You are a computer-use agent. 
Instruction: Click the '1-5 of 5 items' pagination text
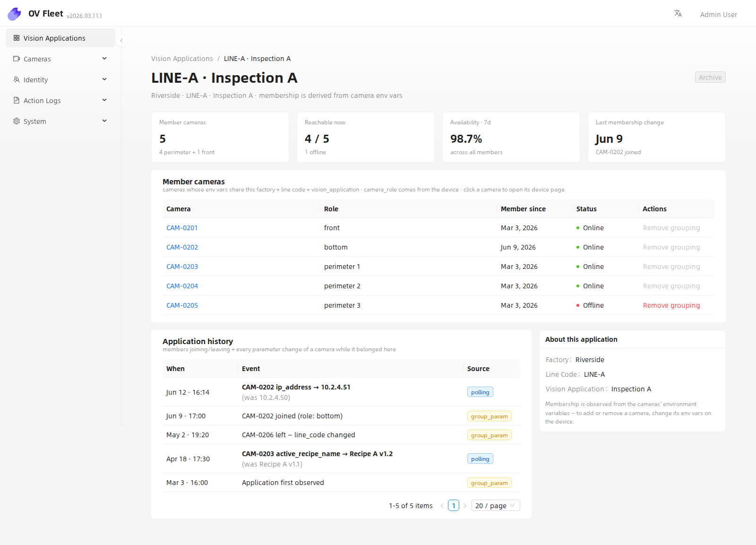(411, 506)
